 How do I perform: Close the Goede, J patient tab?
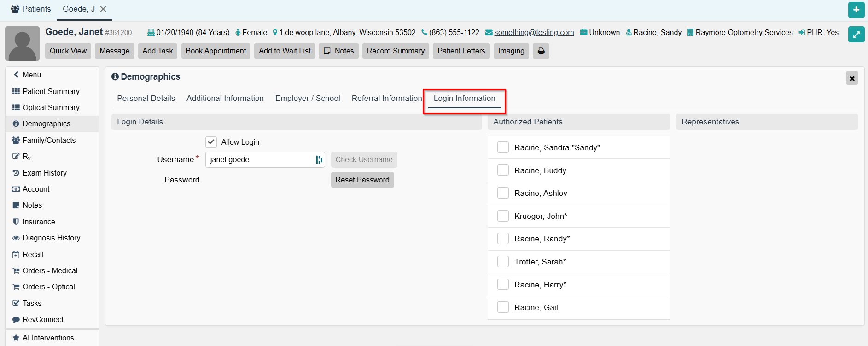point(103,9)
